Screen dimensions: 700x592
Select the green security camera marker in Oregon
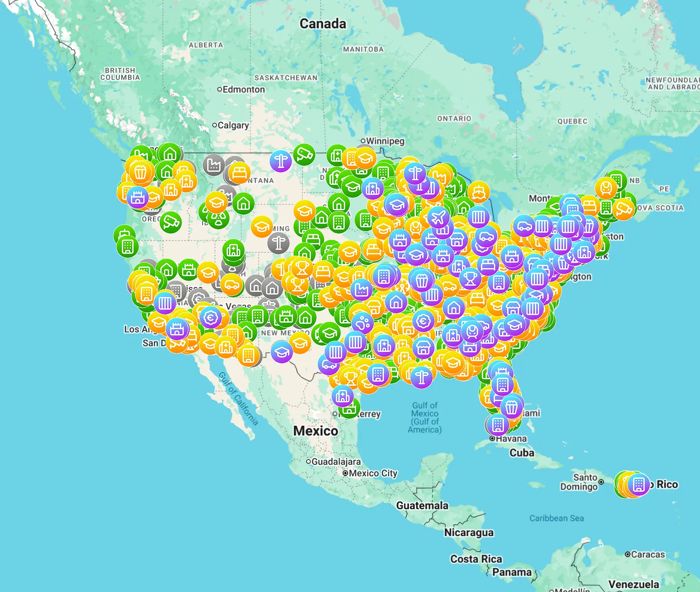pos(170,222)
